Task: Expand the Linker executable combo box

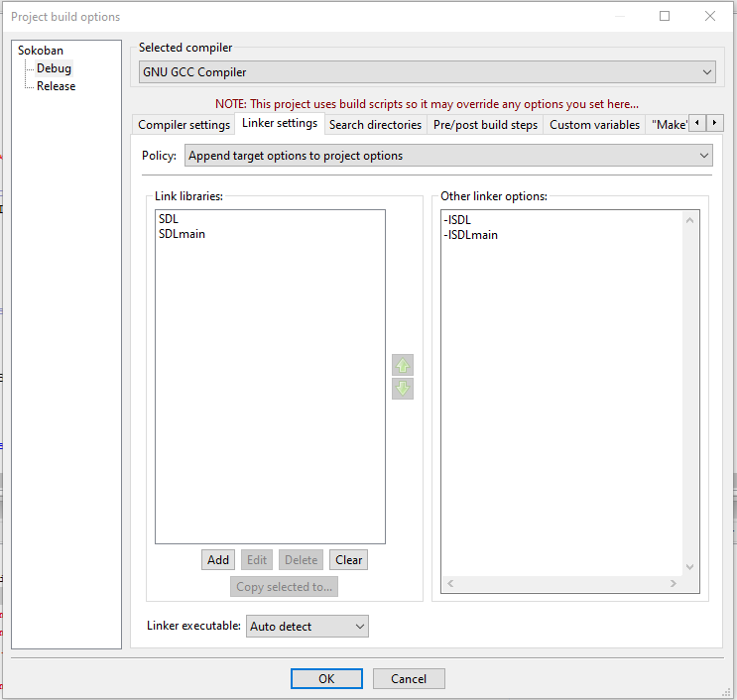Action: (x=307, y=627)
